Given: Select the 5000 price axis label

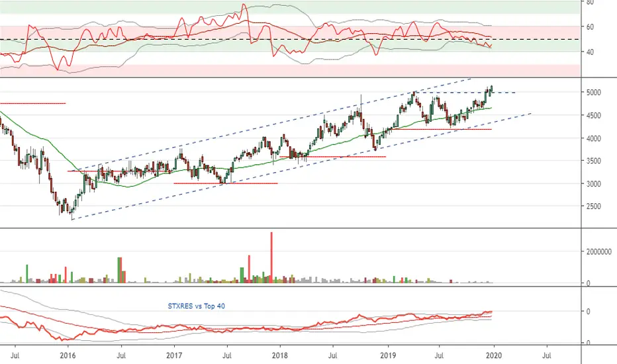Looking at the screenshot, I should (x=593, y=93).
